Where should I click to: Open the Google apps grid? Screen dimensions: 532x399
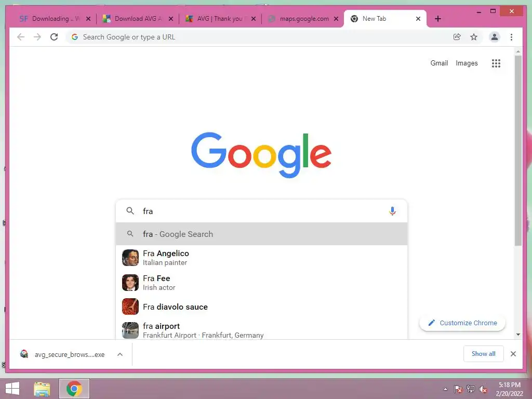coord(496,63)
